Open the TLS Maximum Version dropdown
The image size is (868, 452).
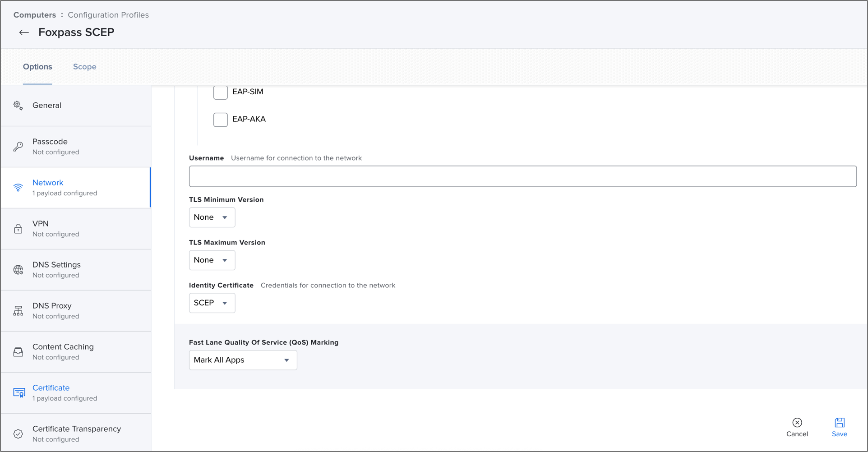[x=212, y=260]
